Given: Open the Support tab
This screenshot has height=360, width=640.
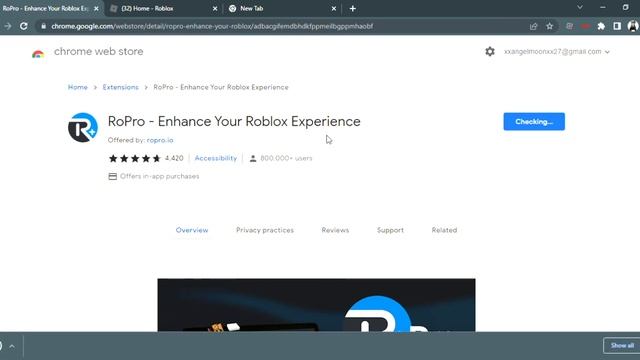Looking at the screenshot, I should (390, 230).
